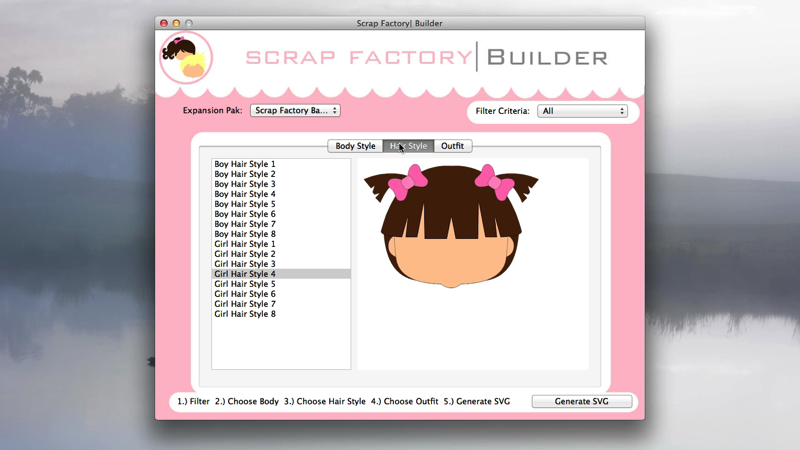The height and width of the screenshot is (450, 800).
Task: Select Girl Hair Style 2
Action: (281, 254)
